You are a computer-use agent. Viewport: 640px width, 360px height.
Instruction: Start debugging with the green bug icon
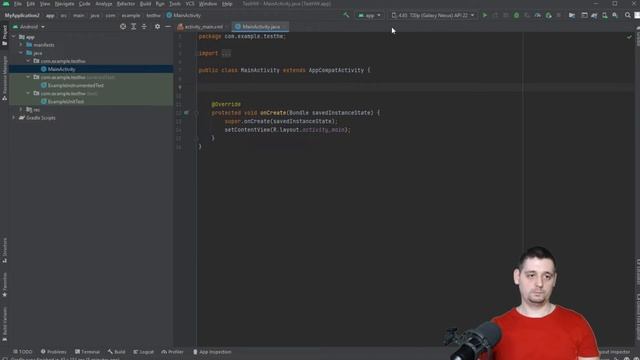(516, 16)
